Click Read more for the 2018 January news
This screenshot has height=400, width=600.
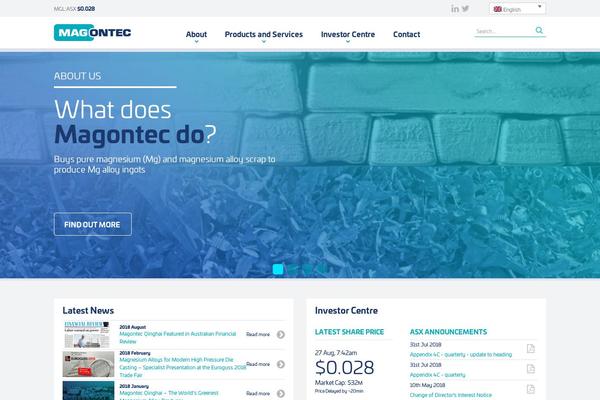(258, 393)
